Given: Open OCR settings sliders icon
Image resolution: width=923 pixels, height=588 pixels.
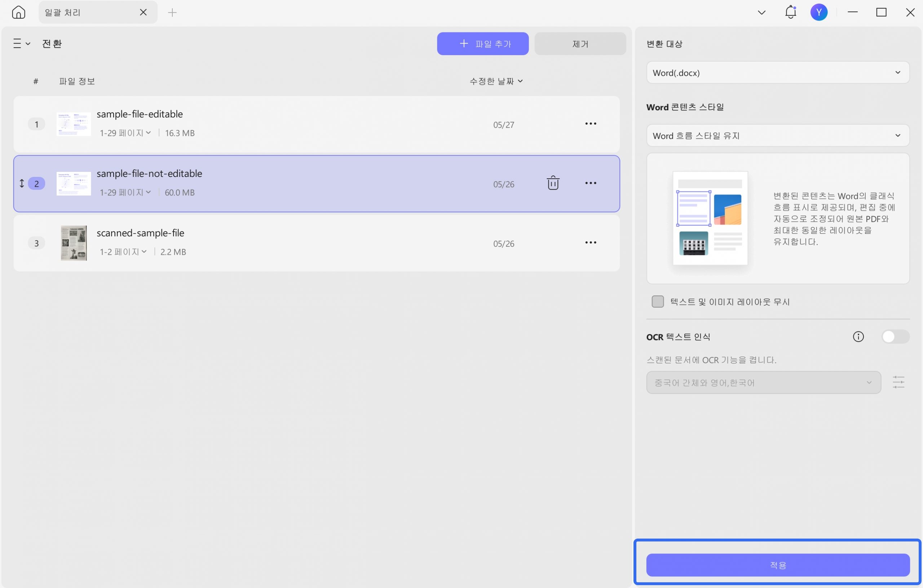Looking at the screenshot, I should [898, 382].
